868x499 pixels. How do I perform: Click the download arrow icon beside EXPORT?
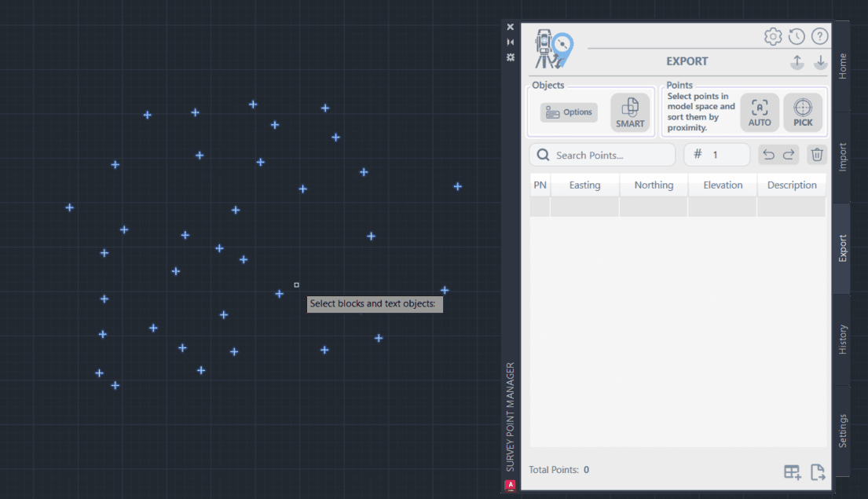click(820, 62)
